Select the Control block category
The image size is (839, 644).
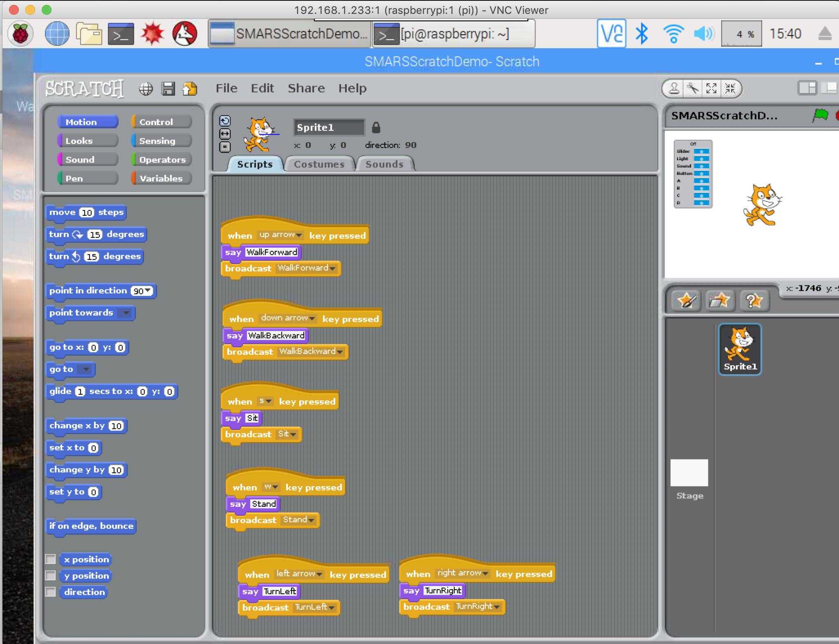coord(162,122)
